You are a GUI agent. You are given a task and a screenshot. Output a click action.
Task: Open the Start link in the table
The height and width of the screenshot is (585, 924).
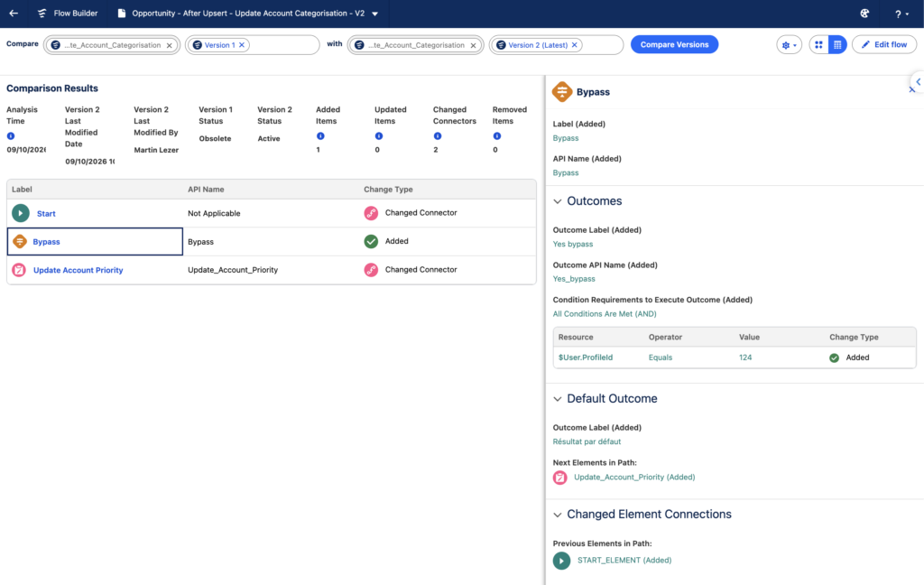[46, 213]
